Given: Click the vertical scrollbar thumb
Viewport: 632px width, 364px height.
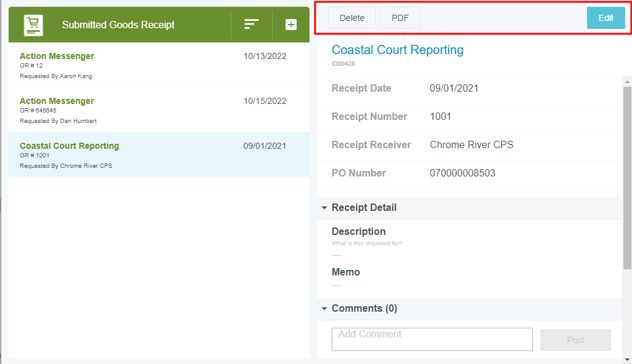Looking at the screenshot, I should point(627,177).
